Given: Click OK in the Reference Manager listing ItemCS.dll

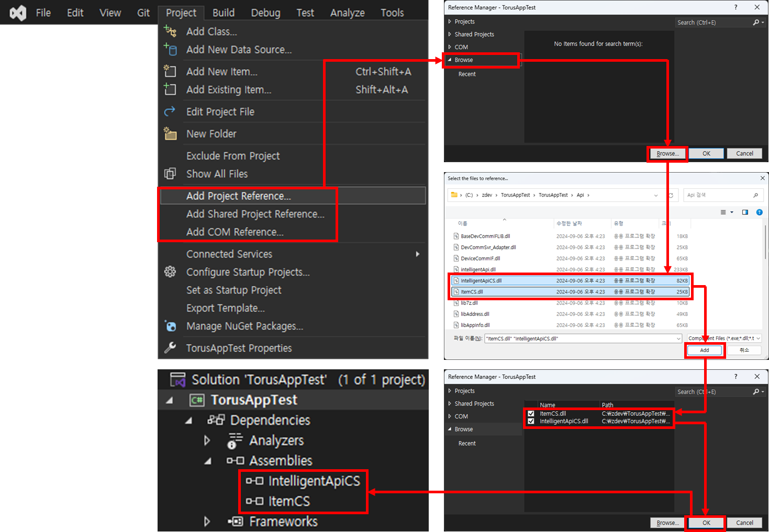Looking at the screenshot, I should tap(706, 523).
